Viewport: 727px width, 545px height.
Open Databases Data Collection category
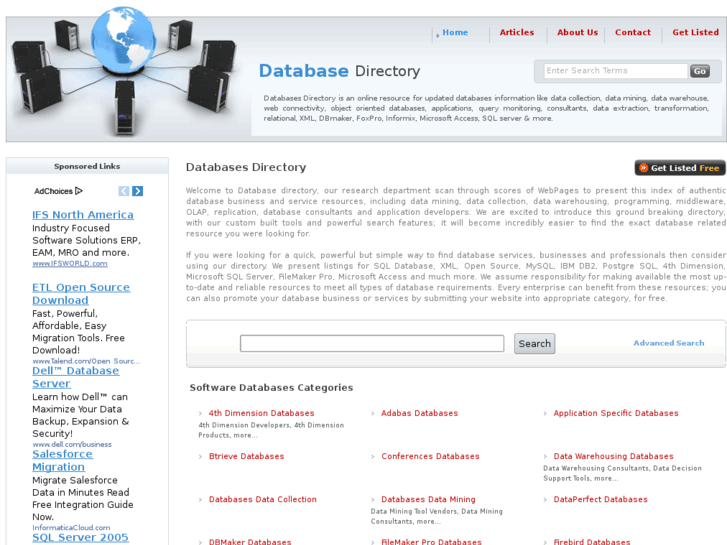(262, 499)
